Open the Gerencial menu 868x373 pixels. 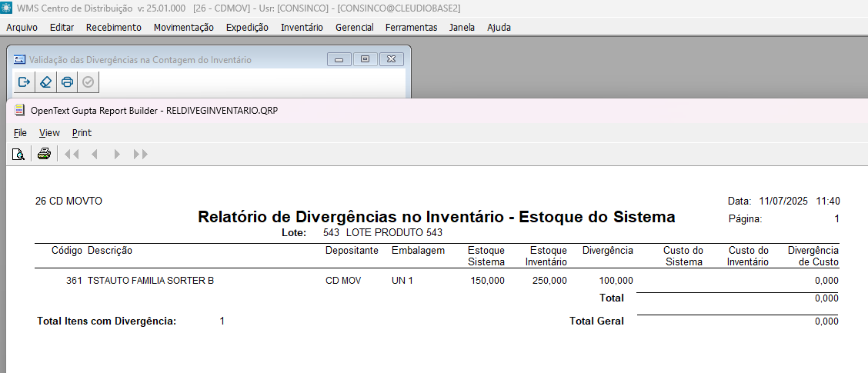click(354, 27)
